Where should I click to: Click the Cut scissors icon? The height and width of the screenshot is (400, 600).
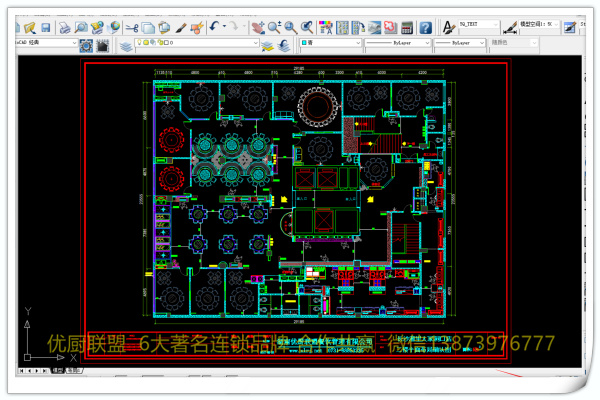click(133, 27)
